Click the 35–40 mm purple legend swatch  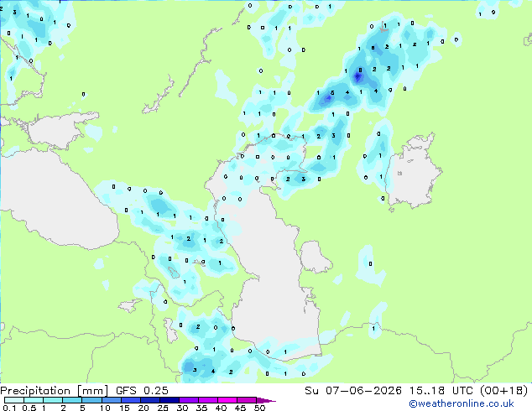pyautogui.click(x=207, y=400)
